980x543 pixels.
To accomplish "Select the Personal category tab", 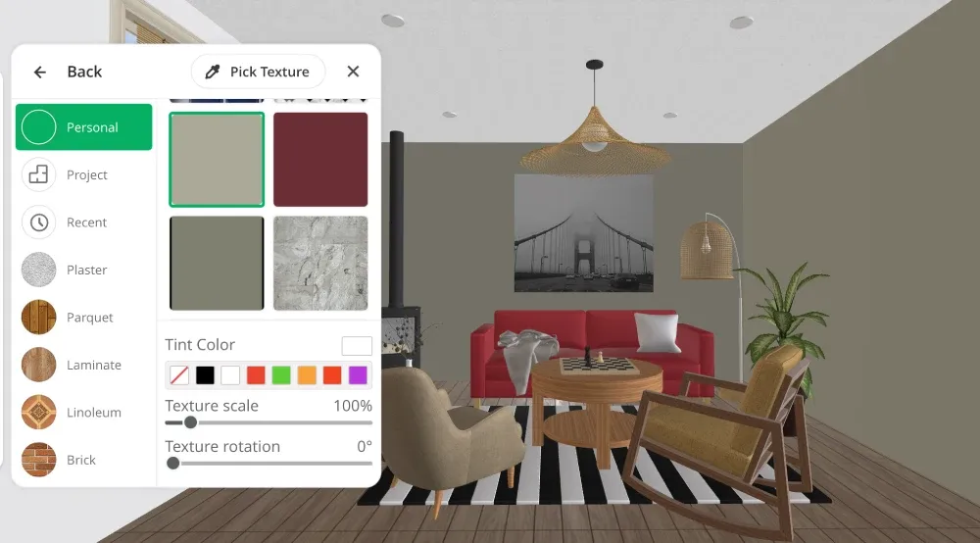I will click(x=83, y=126).
